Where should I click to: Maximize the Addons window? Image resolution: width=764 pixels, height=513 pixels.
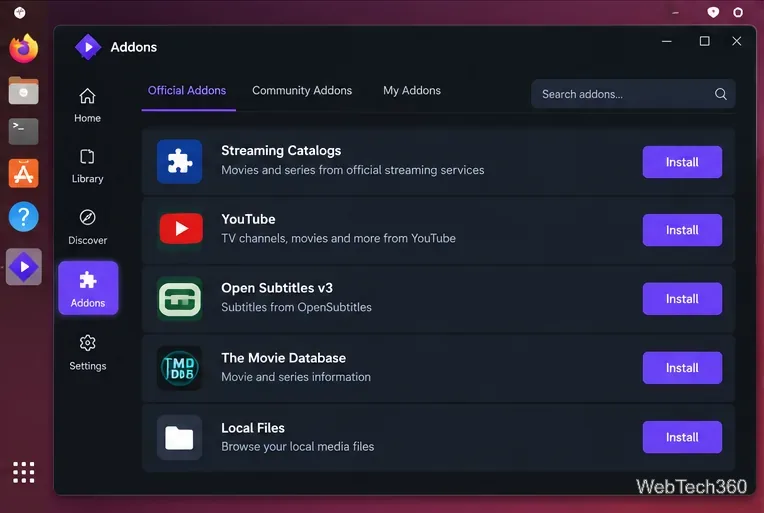click(705, 41)
